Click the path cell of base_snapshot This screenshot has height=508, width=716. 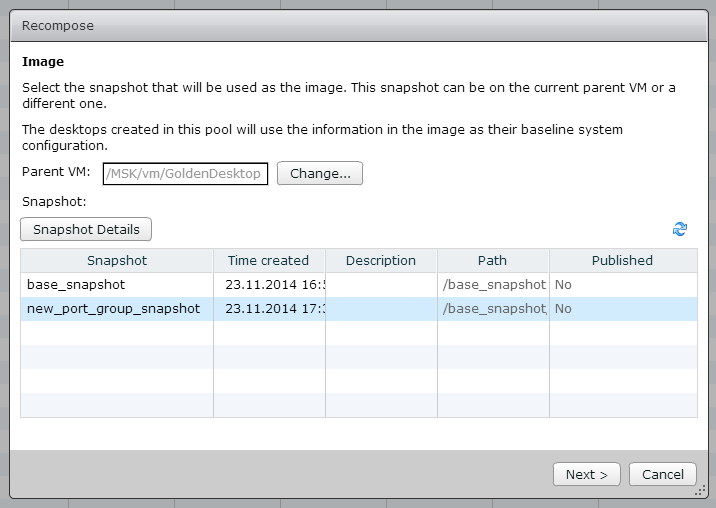click(493, 285)
